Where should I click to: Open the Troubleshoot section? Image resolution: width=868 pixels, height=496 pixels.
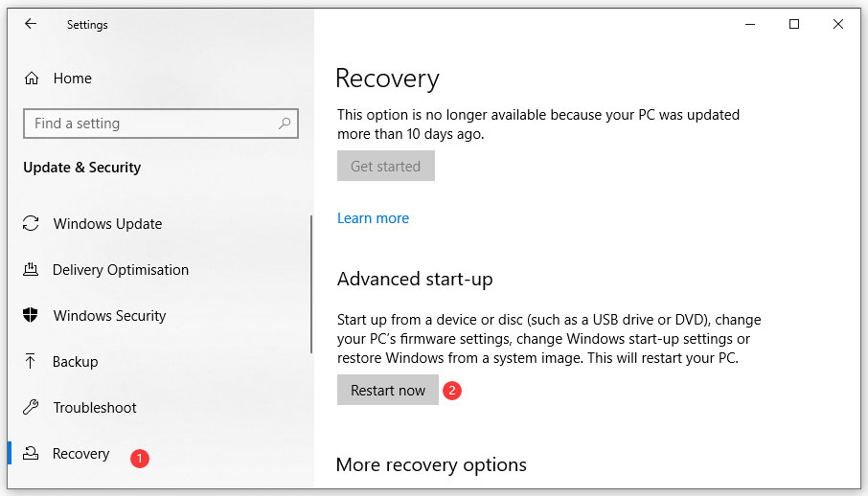click(x=95, y=408)
